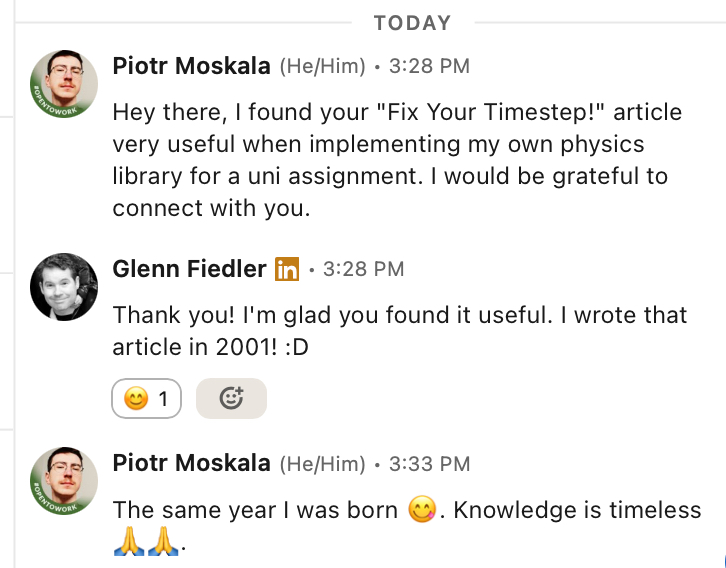Click the (He/Him) label on the first message
The image size is (726, 568).
click(322, 67)
